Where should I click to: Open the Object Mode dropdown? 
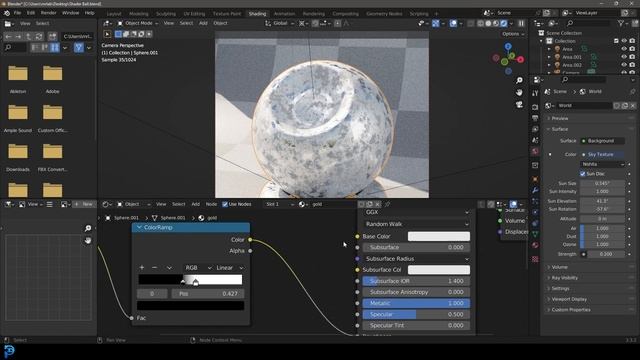click(x=137, y=23)
